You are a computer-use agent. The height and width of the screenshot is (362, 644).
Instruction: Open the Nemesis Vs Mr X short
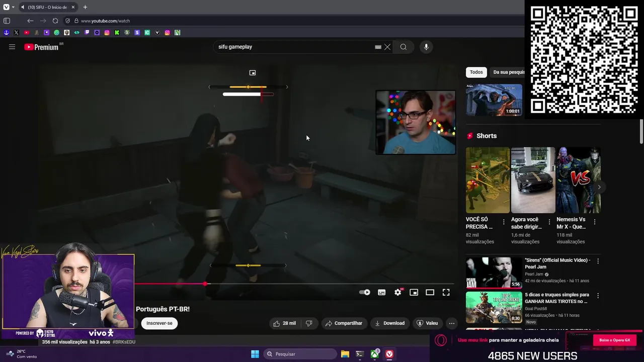coord(578,180)
